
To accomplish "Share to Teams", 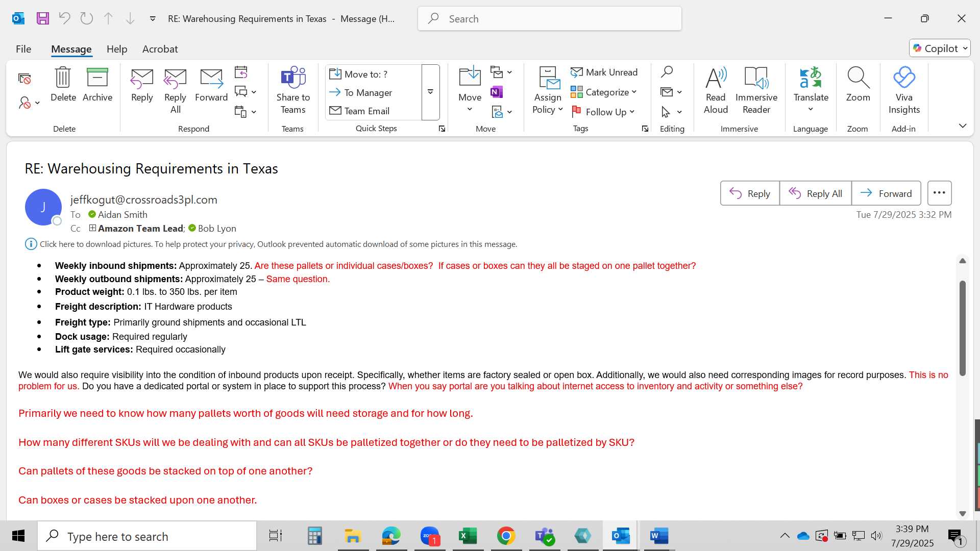I will (x=293, y=91).
